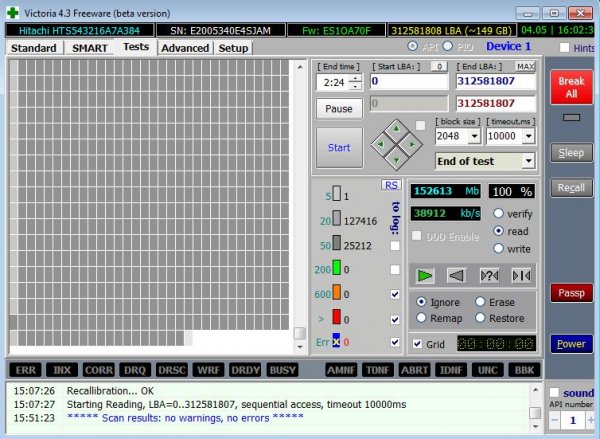Screen dimensions: 600x439
Task: Expand the End of test dropdown
Action: (527, 161)
